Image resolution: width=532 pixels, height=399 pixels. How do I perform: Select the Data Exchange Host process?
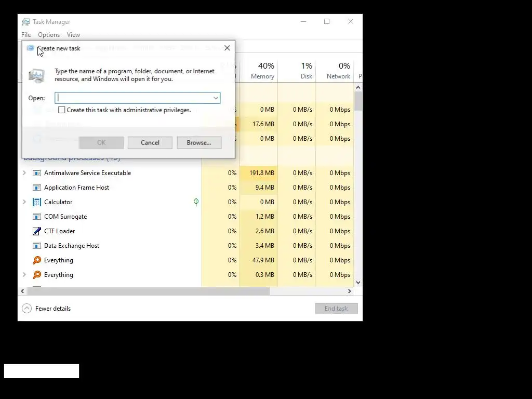point(72,246)
